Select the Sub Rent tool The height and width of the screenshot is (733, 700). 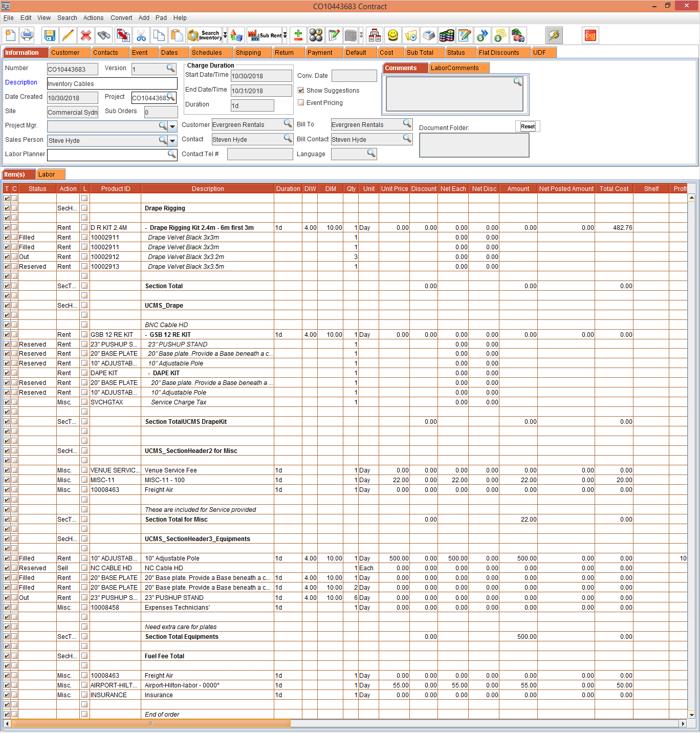[264, 35]
